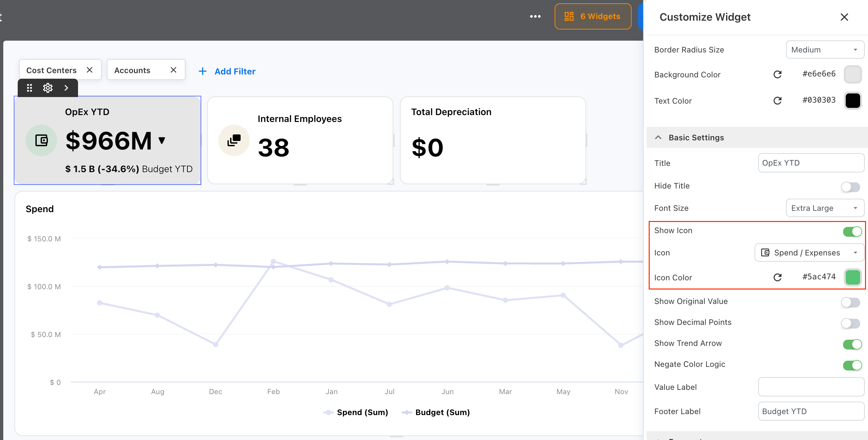This screenshot has height=440, width=868.
Task: Toggle Show Icon switch off
Action: pos(852,231)
